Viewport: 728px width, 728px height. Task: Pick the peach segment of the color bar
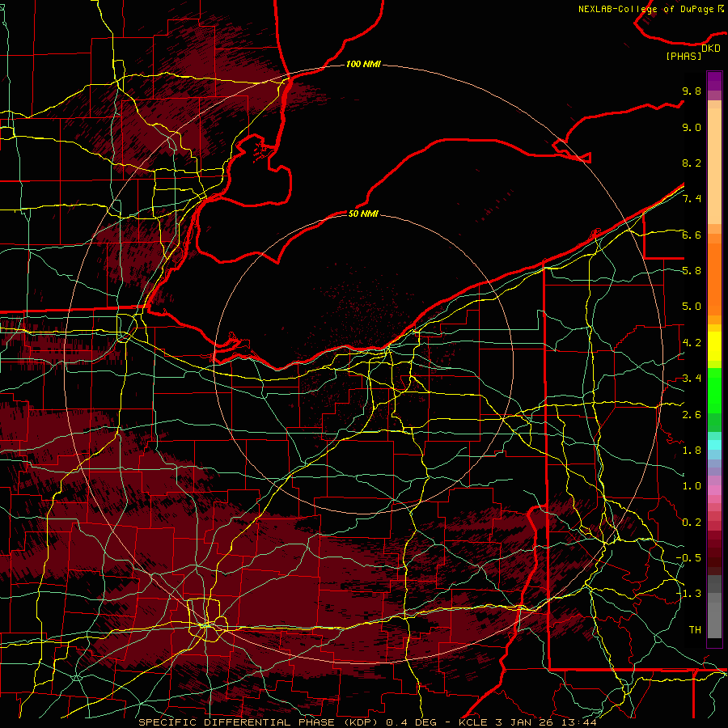714,166
